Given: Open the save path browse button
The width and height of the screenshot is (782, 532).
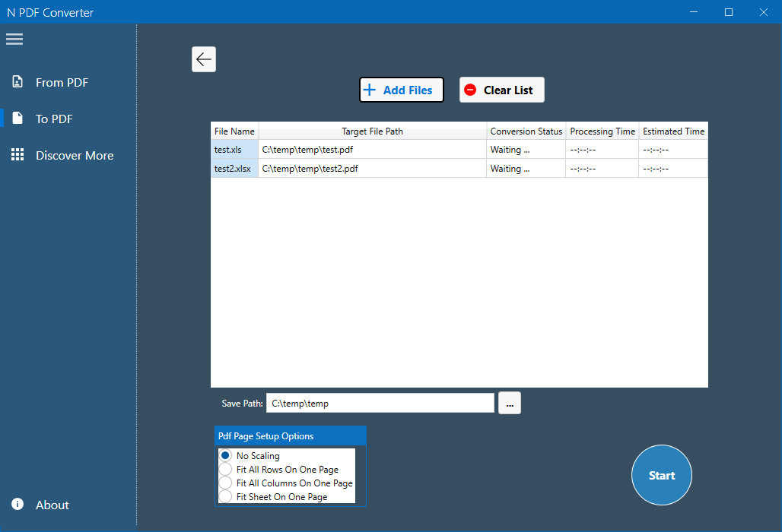Looking at the screenshot, I should click(510, 404).
